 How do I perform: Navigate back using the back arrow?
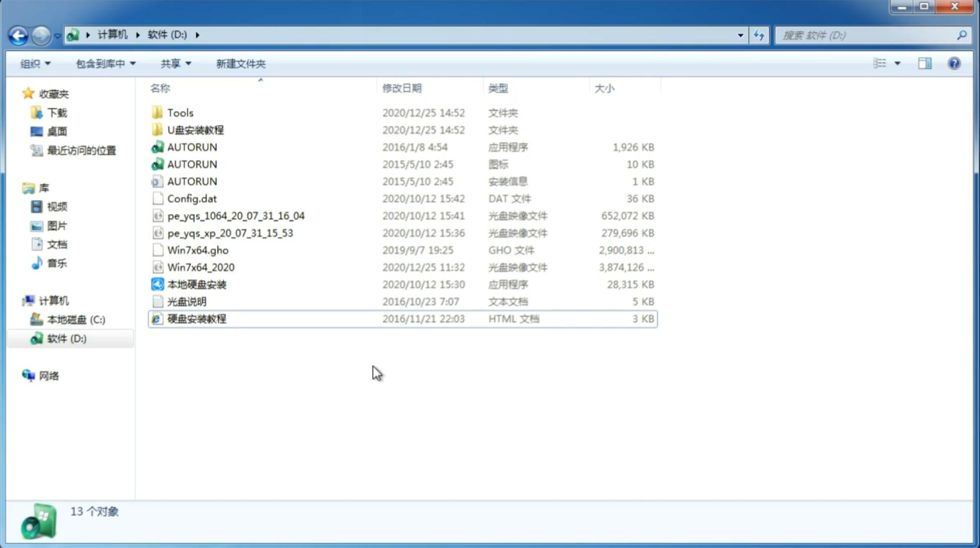click(18, 34)
